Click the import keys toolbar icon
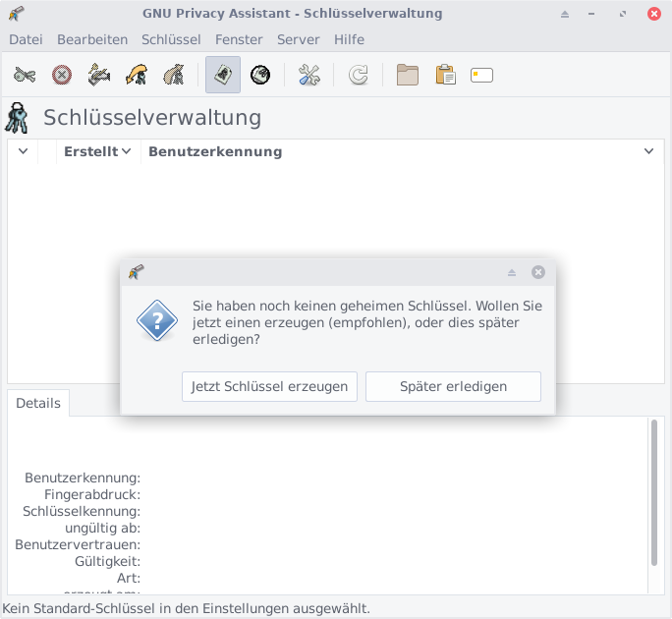Screen dimensions: 672x619 point(137,75)
